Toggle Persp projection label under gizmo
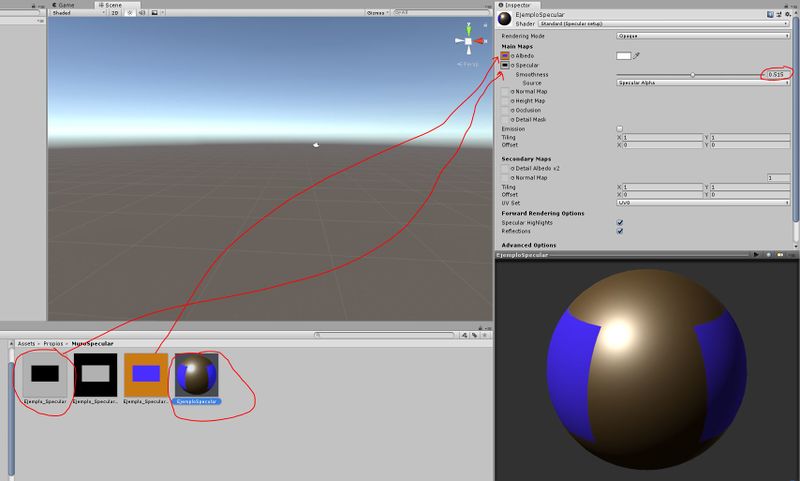 468,64
